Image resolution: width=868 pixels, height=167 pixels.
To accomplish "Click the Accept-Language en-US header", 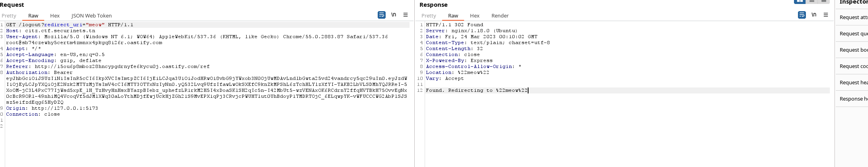I will 55,54.
